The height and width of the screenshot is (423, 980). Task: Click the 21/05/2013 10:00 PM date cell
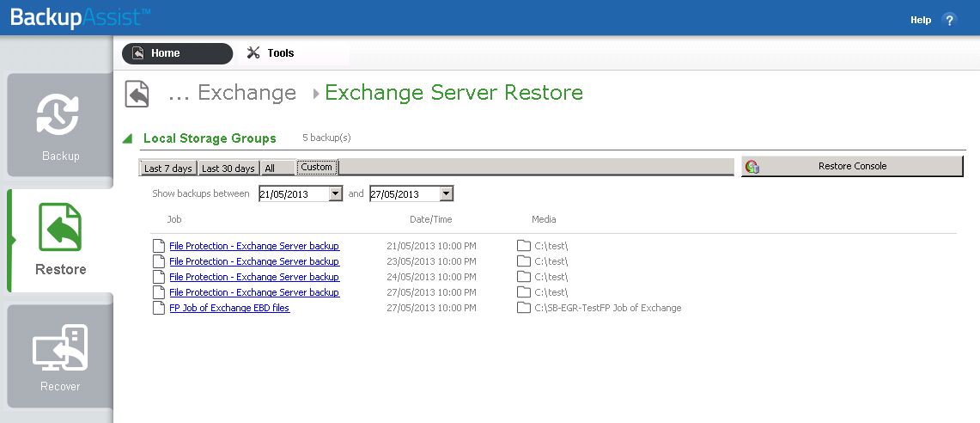431,246
